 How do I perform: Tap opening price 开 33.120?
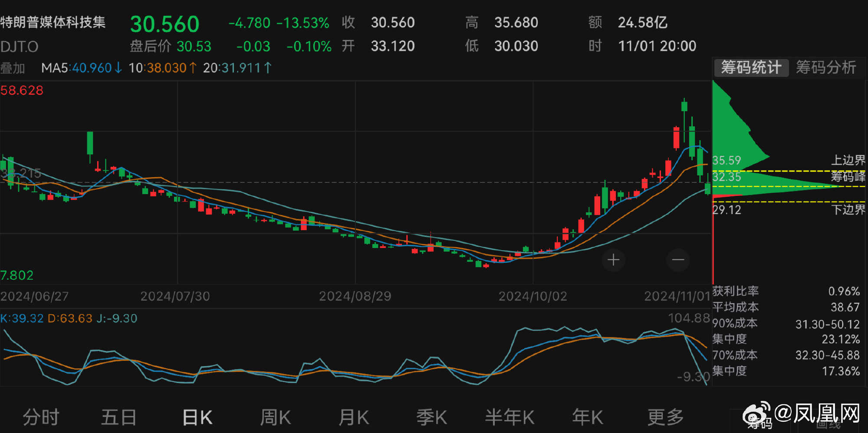click(x=378, y=46)
